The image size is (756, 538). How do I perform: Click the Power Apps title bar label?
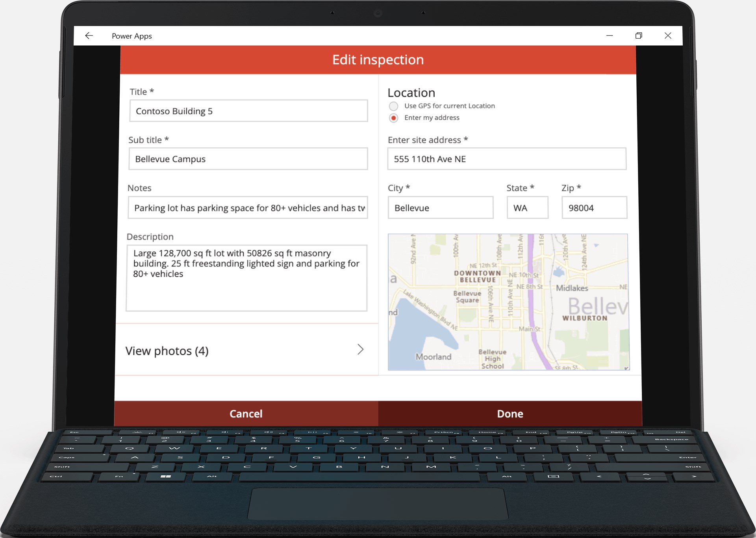[132, 35]
